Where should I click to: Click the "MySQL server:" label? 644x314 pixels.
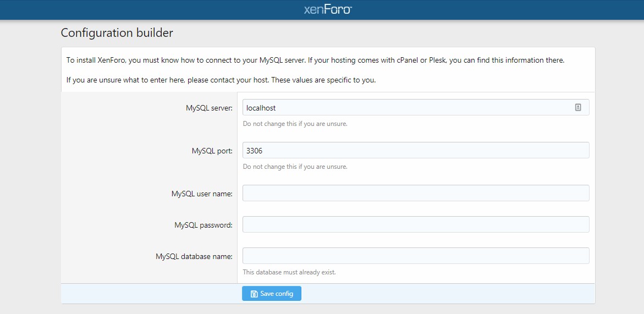pyautogui.click(x=209, y=108)
